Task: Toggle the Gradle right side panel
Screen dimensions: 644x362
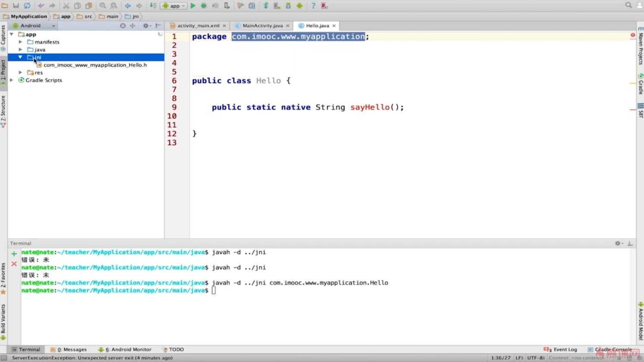Action: (641, 84)
